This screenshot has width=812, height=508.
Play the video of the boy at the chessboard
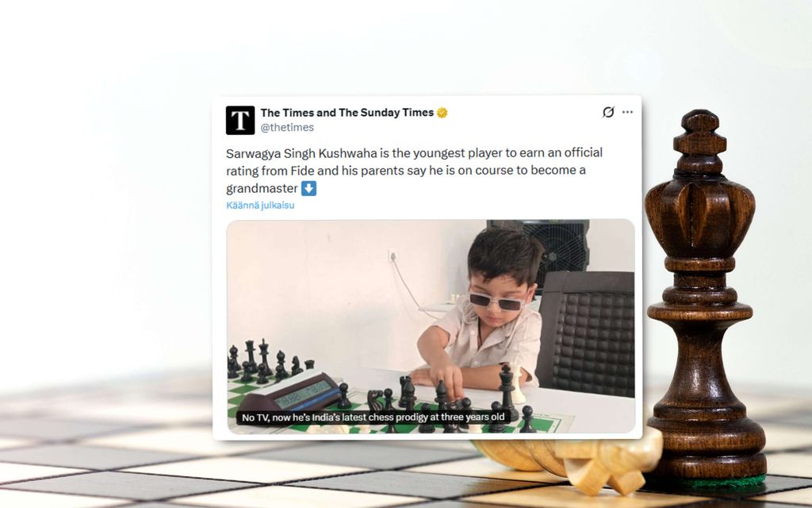pyautogui.click(x=431, y=326)
